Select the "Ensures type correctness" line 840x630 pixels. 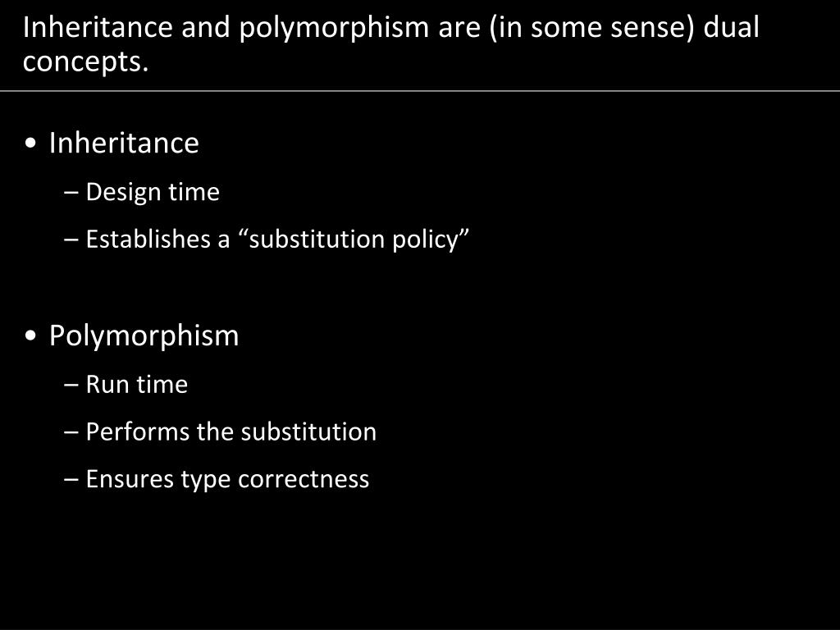tap(227, 479)
